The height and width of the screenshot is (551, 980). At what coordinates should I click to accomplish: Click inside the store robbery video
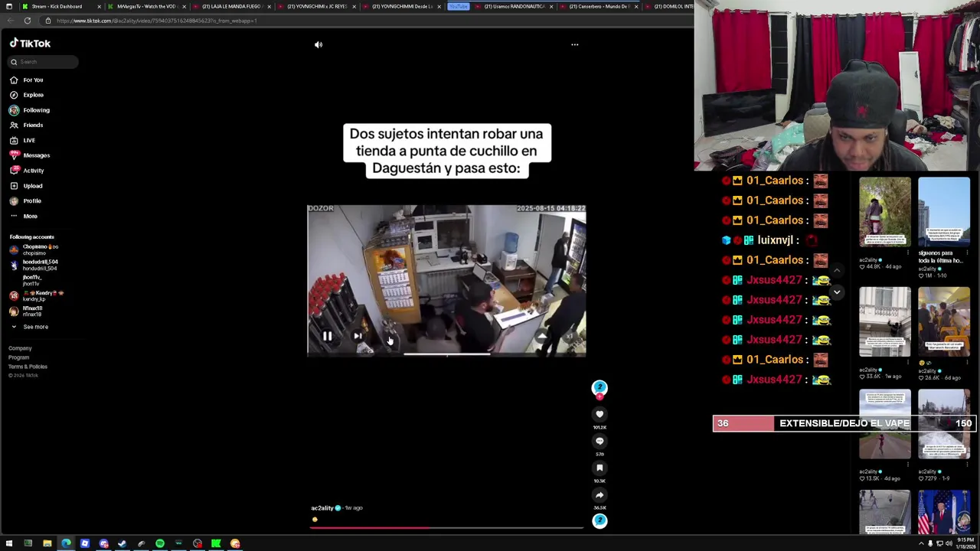[x=446, y=280]
